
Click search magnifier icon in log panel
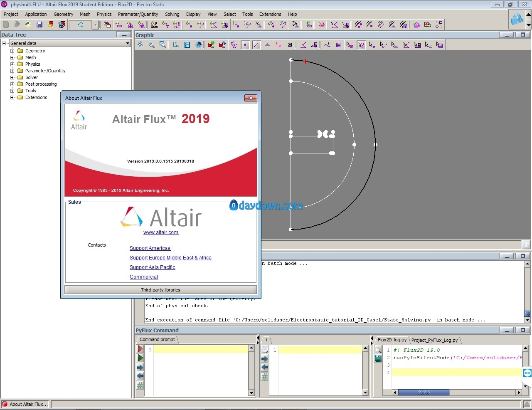(378, 350)
